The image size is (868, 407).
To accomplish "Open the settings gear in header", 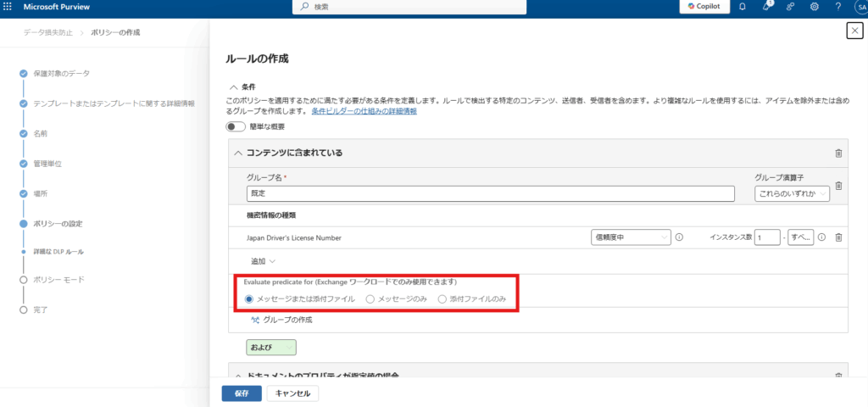I will click(x=814, y=7).
